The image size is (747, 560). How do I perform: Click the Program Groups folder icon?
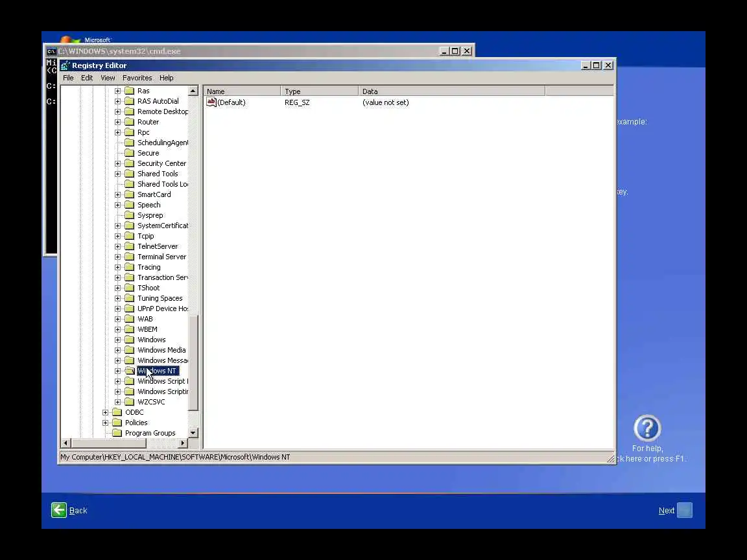[117, 434]
